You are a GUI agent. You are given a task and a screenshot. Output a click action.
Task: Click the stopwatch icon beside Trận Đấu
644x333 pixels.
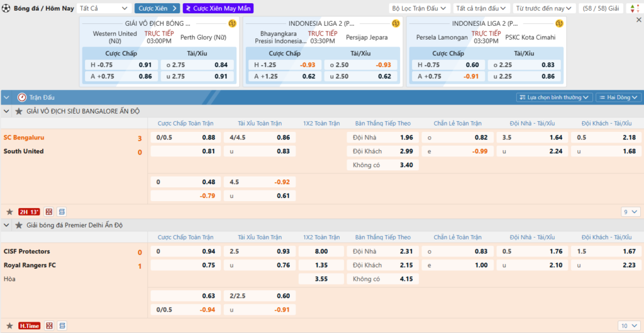coord(21,97)
